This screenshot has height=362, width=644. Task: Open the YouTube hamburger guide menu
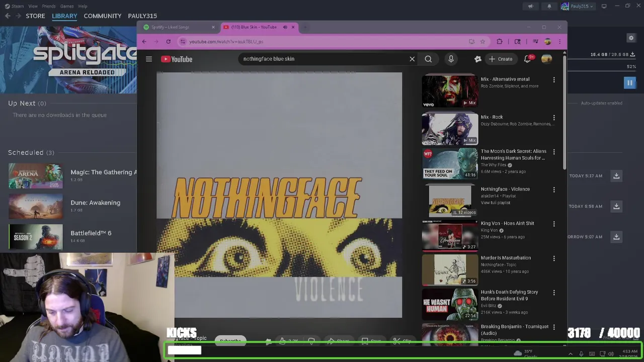149,59
